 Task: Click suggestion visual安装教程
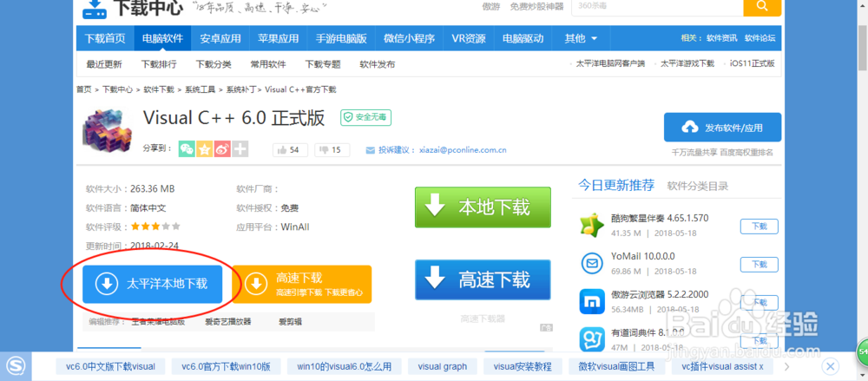[x=523, y=366]
